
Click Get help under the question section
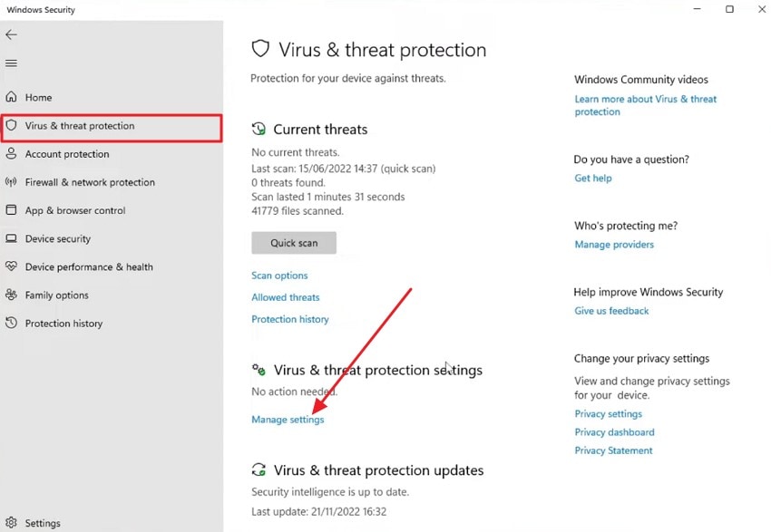click(x=592, y=178)
